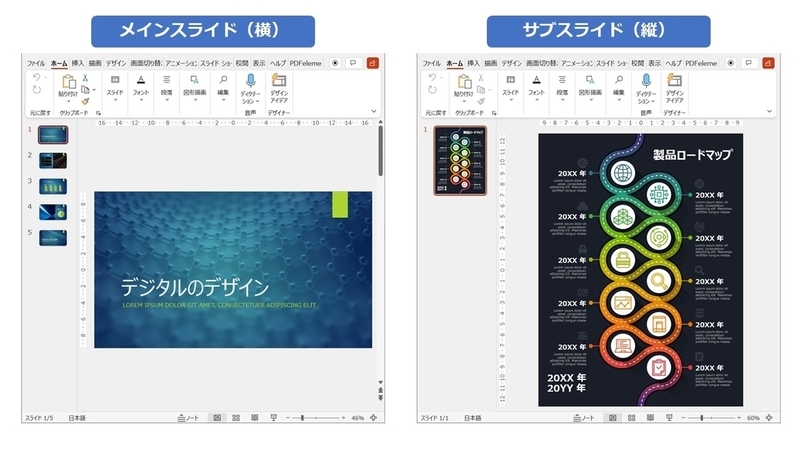Open the 図形描画 icon in the main slide window ribbon

194,80
